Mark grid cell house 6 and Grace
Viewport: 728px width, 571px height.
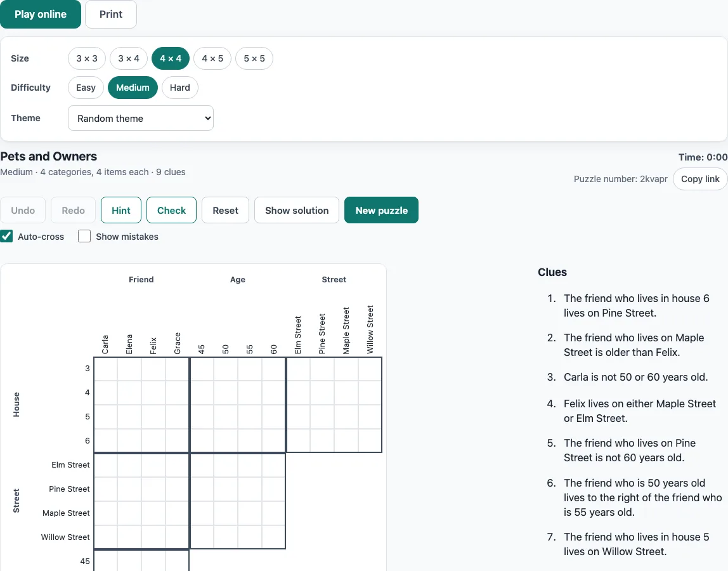[x=178, y=440]
